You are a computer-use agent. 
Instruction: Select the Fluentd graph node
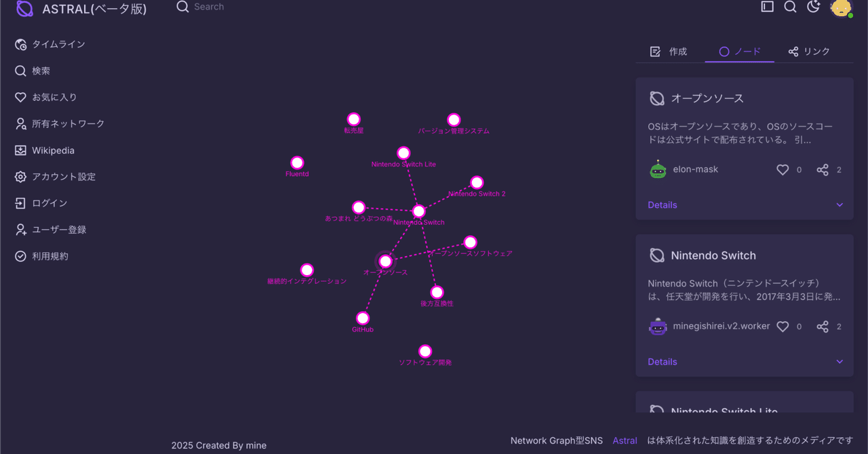point(297,163)
